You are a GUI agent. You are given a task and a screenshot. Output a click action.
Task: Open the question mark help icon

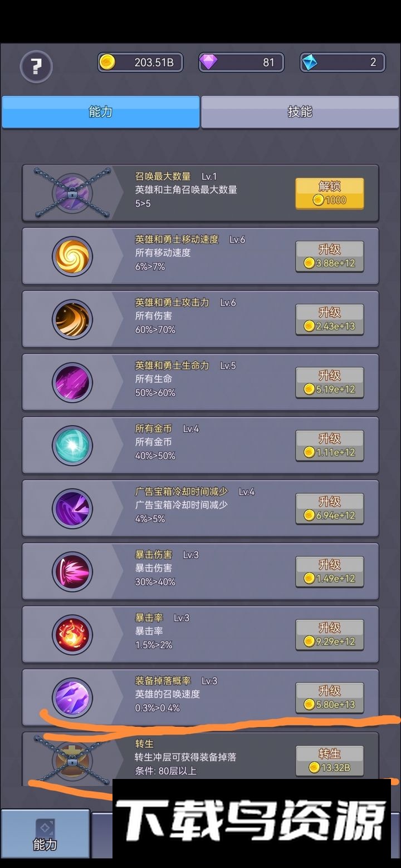click(36, 67)
